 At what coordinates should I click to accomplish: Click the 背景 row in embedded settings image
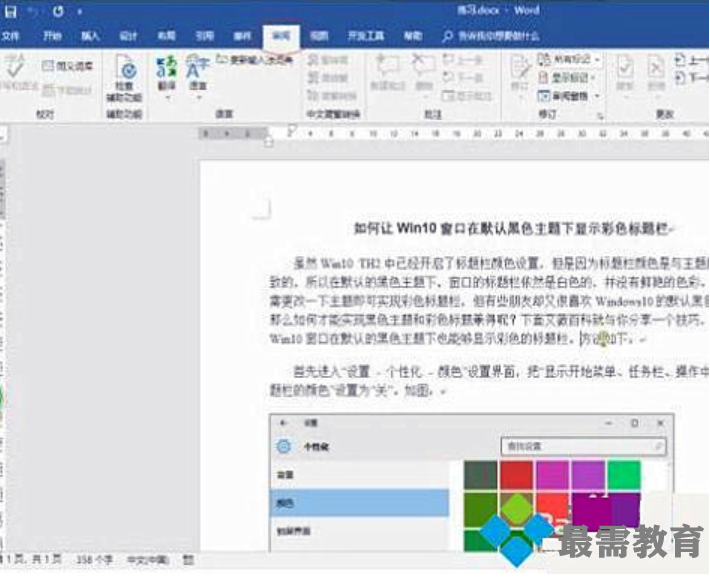click(359, 474)
